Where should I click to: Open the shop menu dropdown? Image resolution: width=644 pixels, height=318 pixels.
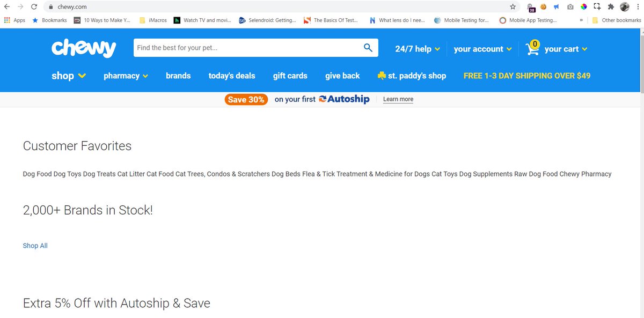[69, 76]
